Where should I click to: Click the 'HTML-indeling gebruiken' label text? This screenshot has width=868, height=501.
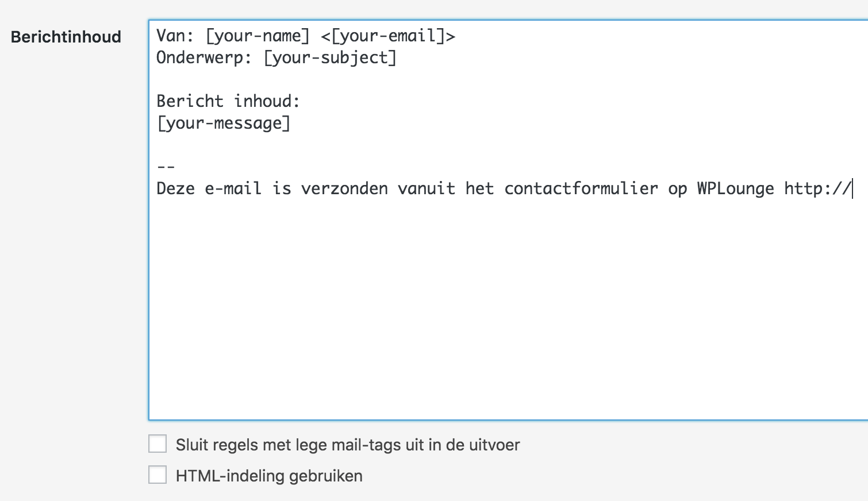[x=269, y=476]
